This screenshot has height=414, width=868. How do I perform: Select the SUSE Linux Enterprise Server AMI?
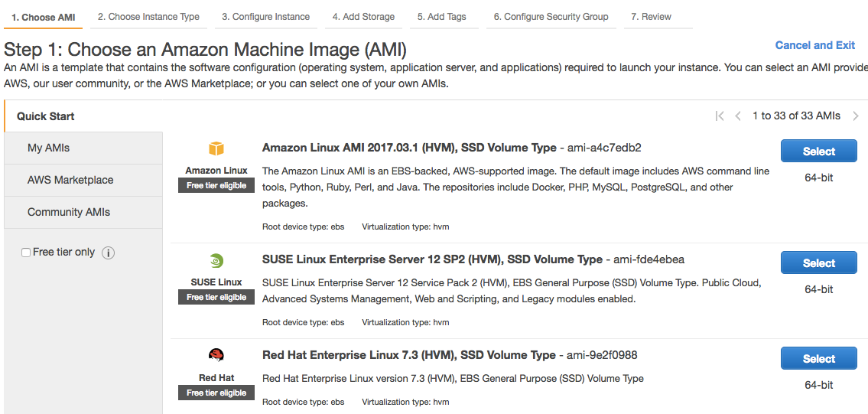tap(818, 263)
